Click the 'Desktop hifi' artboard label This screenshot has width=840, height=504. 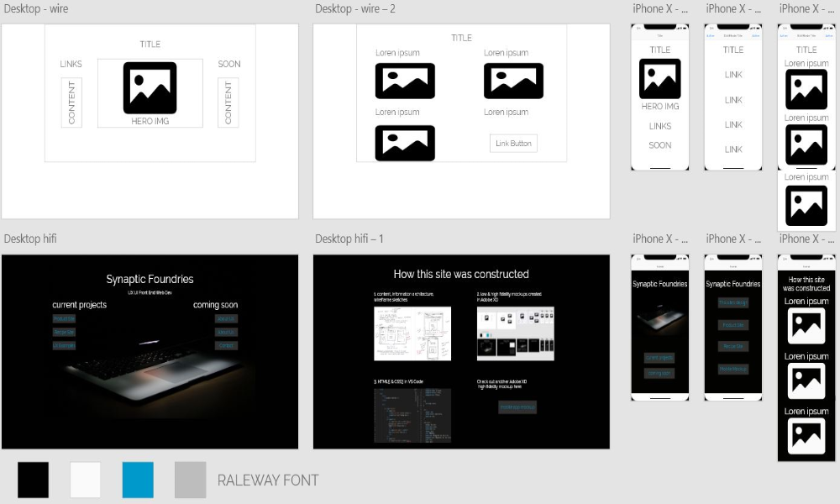click(x=30, y=239)
